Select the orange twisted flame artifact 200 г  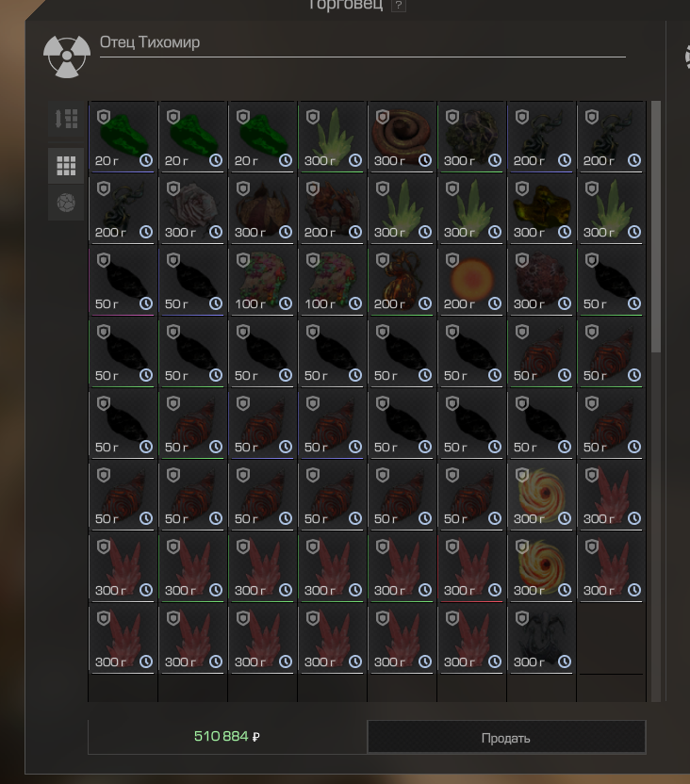point(402,280)
